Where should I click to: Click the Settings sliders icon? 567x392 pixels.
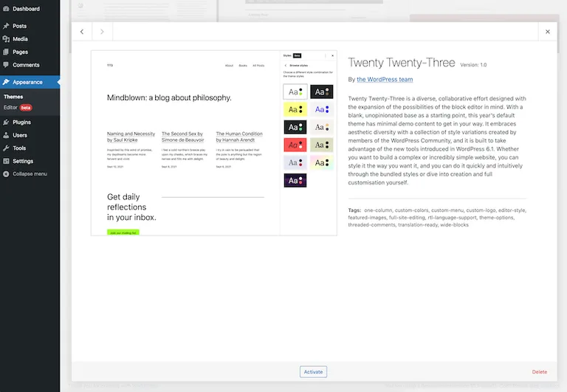[6, 161]
